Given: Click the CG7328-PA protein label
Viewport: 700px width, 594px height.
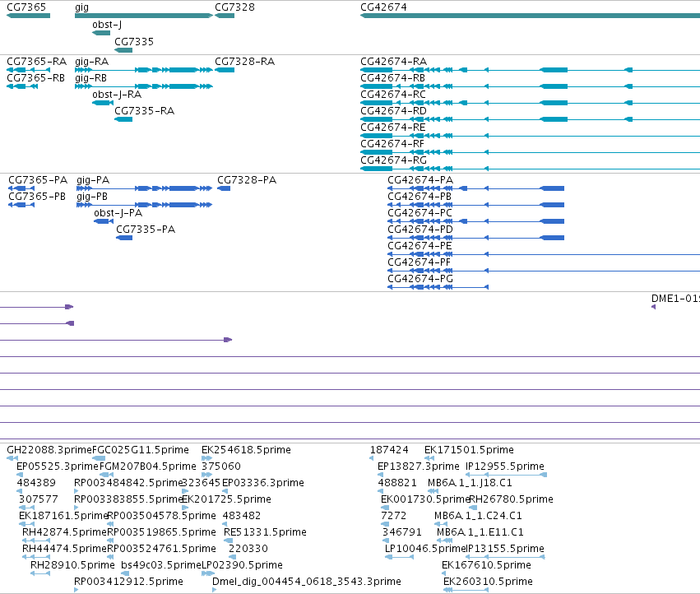Looking at the screenshot, I should click(247, 180).
